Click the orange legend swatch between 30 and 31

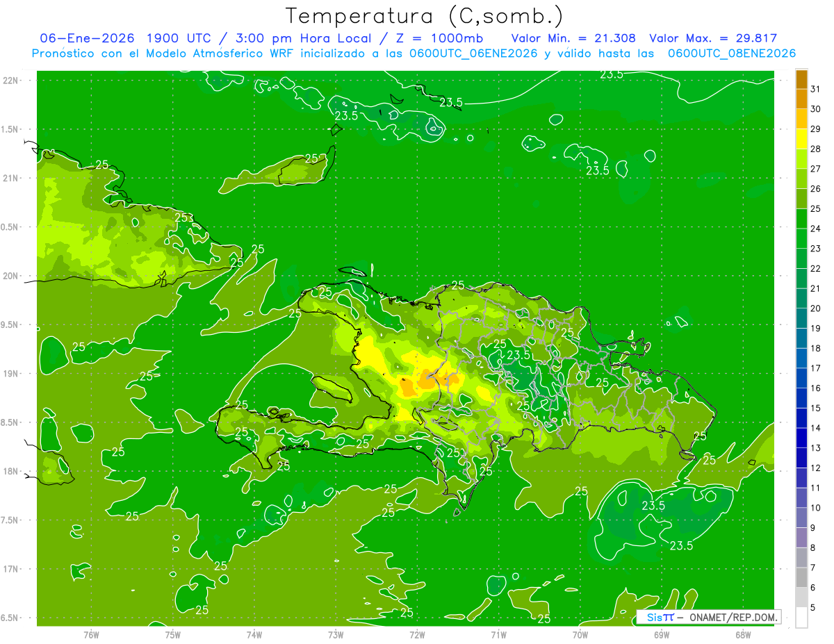coord(801,99)
